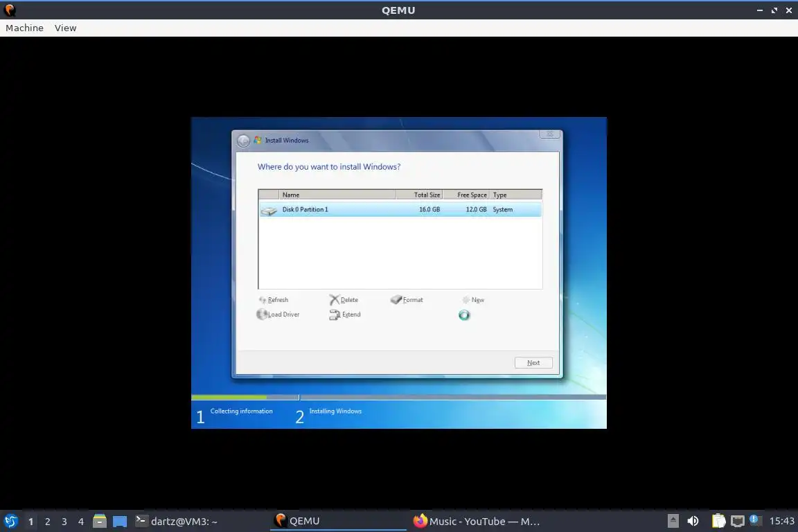Open the Machine menu in QEMU

point(24,28)
